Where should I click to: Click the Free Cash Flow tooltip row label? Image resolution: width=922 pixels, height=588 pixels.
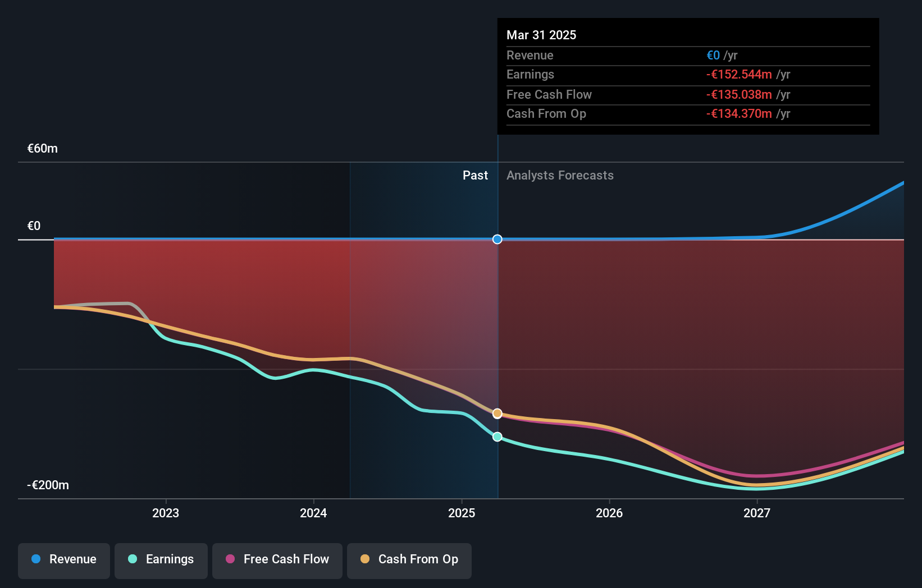[549, 95]
